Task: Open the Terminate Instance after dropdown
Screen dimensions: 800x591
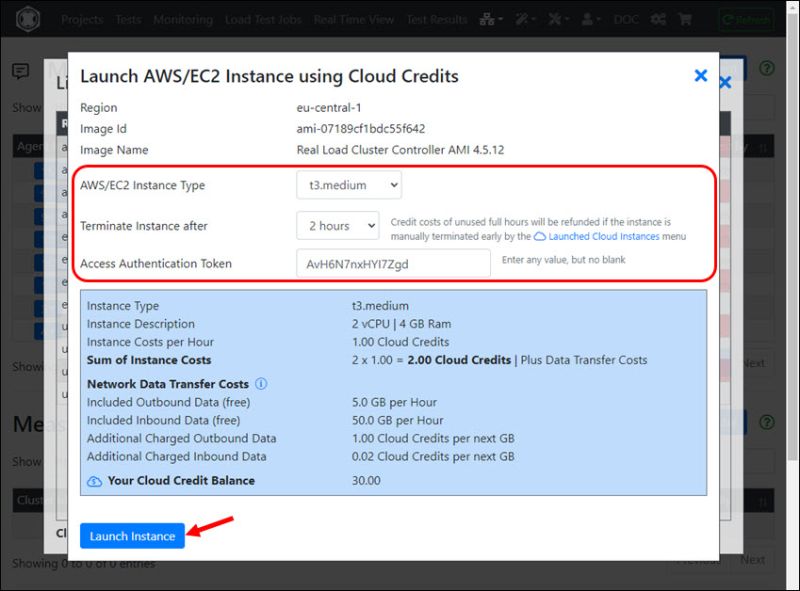Action: [x=337, y=226]
